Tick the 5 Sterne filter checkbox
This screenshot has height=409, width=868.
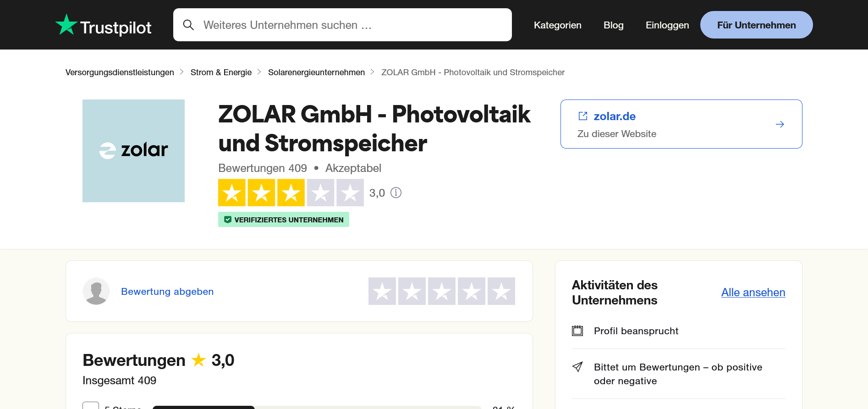(x=91, y=406)
